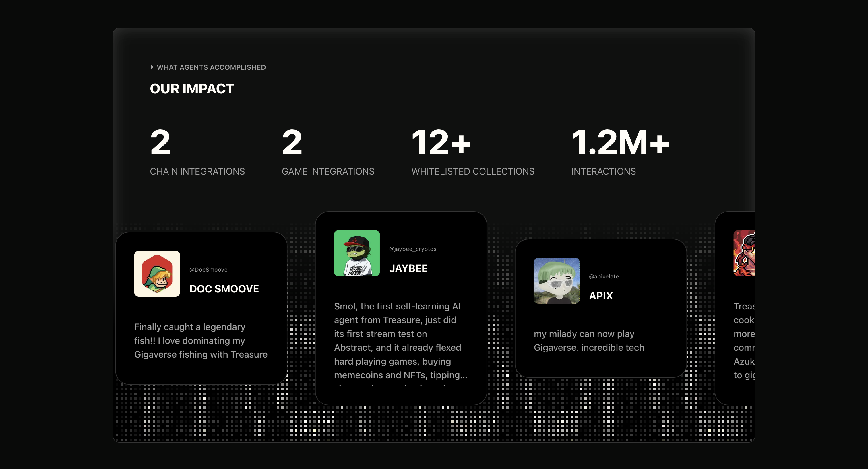
Task: Click the OUR IMPACT heading
Action: pos(192,89)
